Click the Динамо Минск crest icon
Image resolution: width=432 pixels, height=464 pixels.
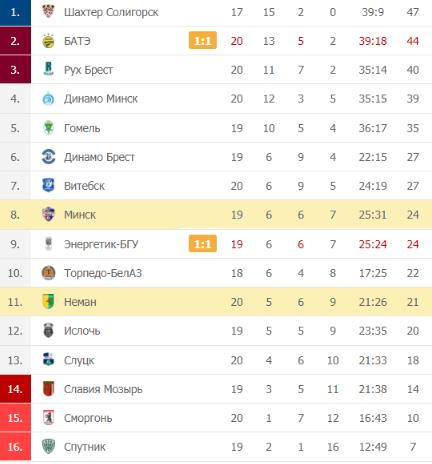click(48, 99)
